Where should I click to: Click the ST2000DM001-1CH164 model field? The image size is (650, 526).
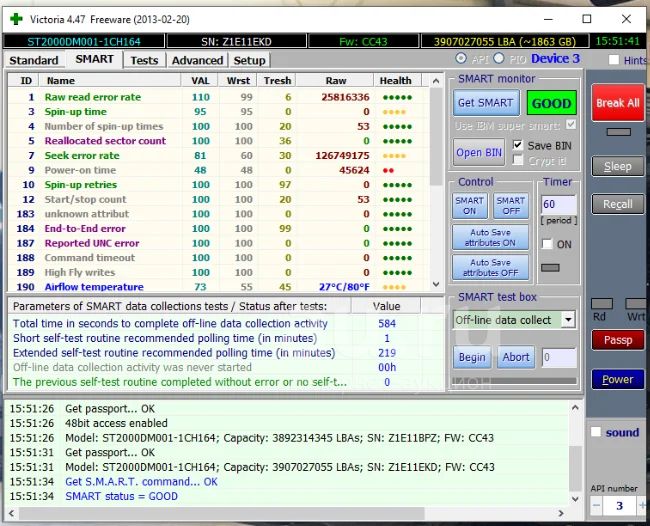point(84,41)
